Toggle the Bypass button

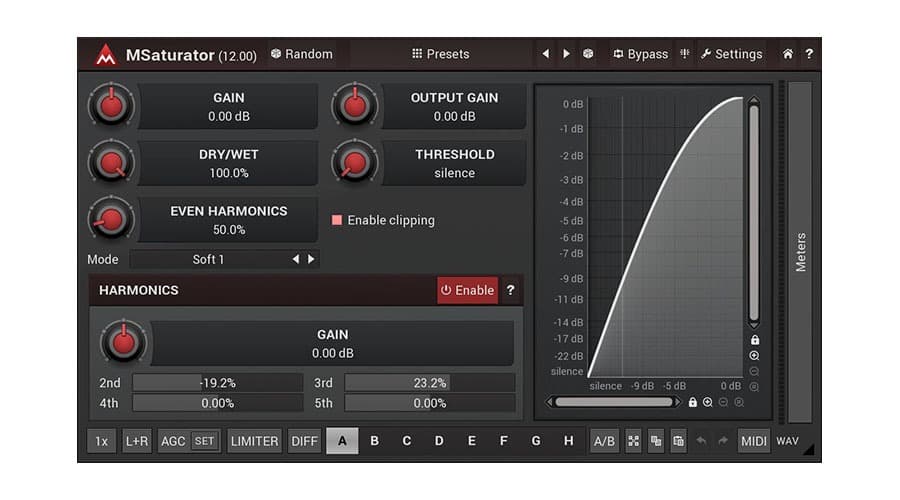pos(641,54)
